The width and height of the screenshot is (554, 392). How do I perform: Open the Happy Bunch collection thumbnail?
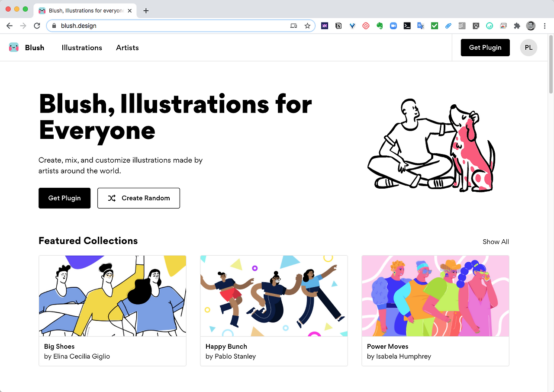pos(274,296)
